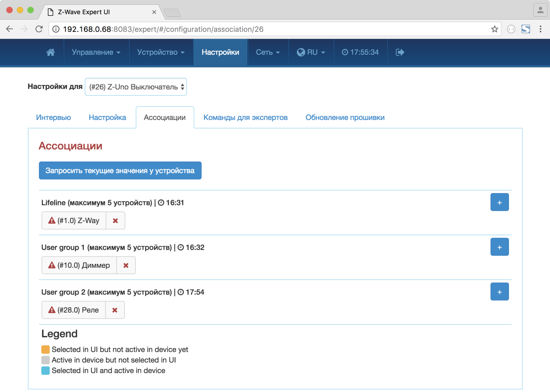This screenshot has width=550, height=392.
Task: Add a device to User group 1
Action: [x=499, y=247]
